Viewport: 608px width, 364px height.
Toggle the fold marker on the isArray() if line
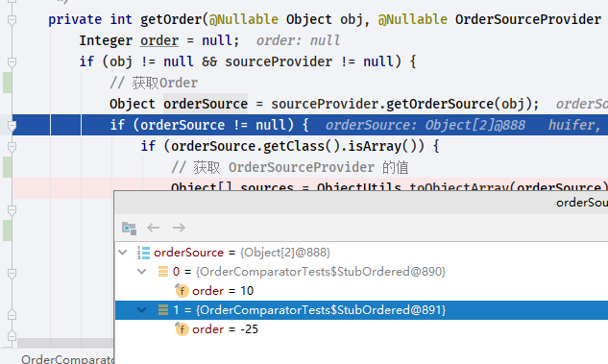tap(12, 147)
